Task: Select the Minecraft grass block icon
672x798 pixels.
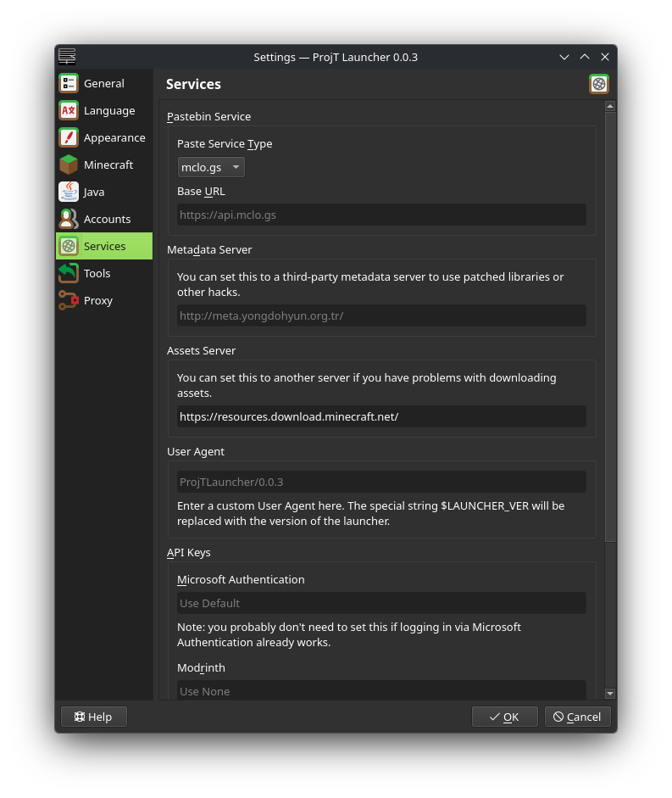Action: 69,165
